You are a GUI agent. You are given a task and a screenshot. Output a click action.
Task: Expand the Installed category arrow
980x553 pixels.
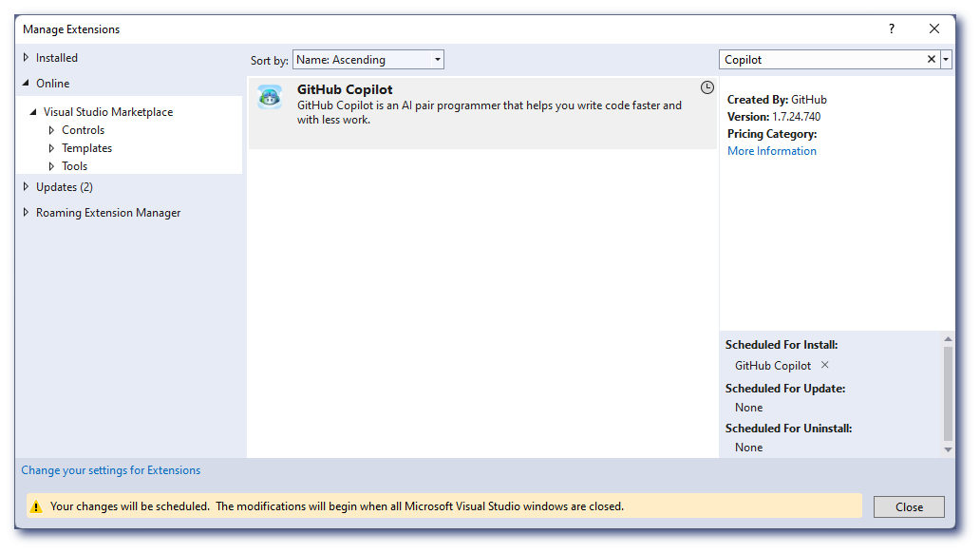[26, 58]
